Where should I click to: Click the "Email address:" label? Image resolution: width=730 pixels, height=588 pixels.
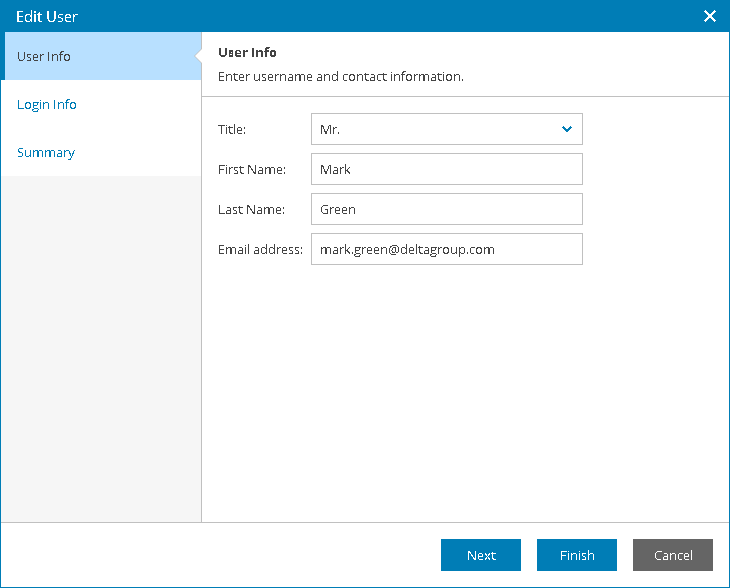(260, 250)
